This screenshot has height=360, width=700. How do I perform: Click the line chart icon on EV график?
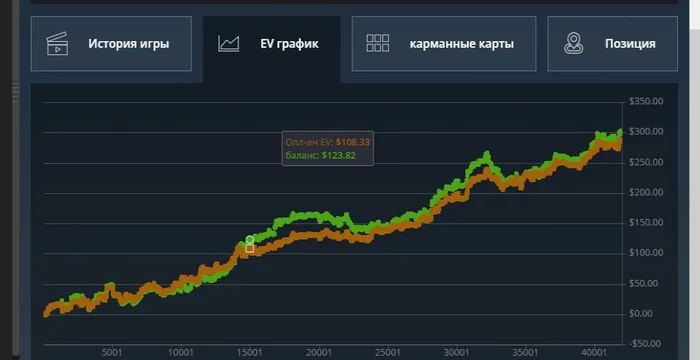tap(229, 44)
